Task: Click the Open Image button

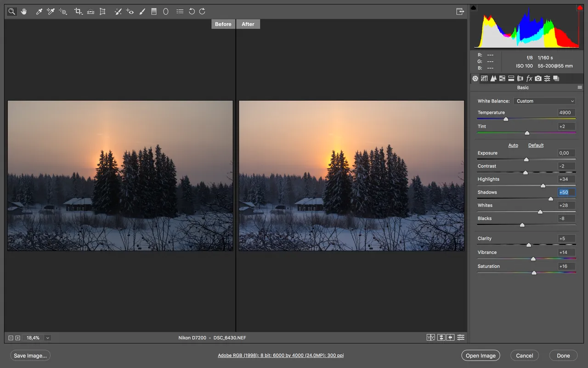Action: click(x=481, y=356)
